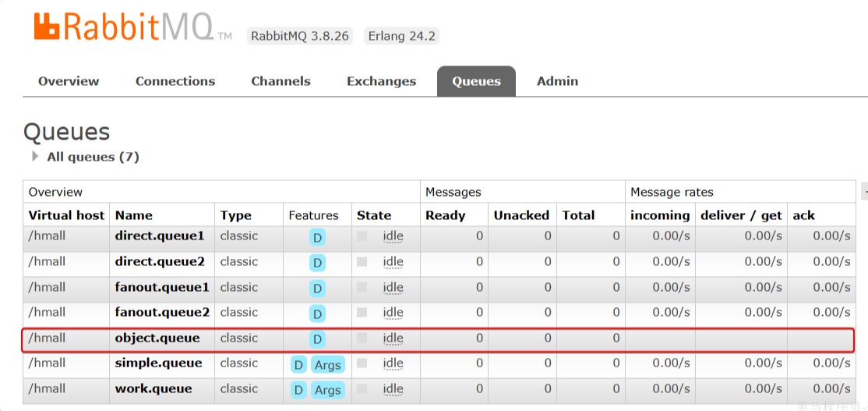Image resolution: width=868 pixels, height=411 pixels.
Task: Expand the All queues (7) section
Action: tap(35, 157)
